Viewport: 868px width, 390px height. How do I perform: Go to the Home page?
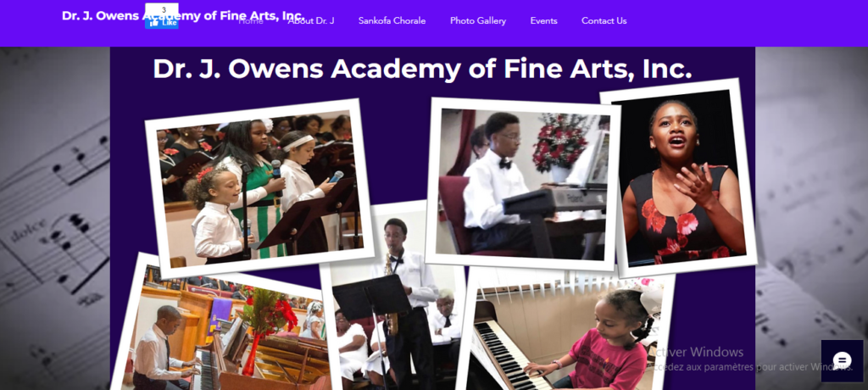(x=251, y=20)
